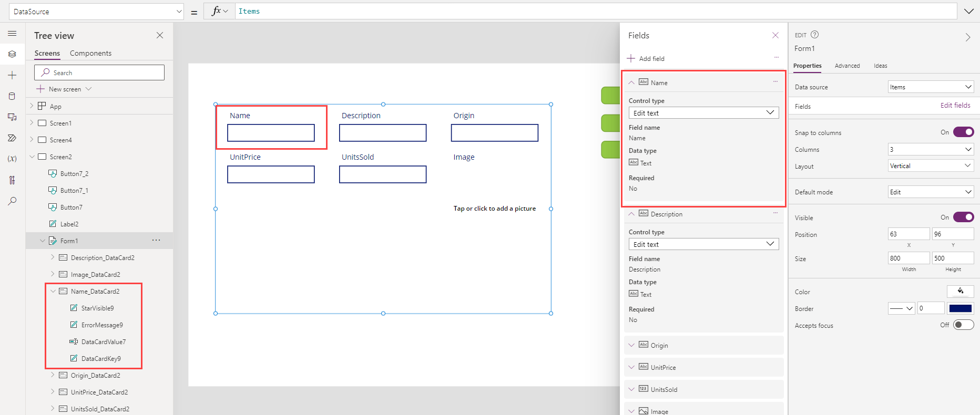The image size is (980, 415).
Task: Open the Fields pane ellipsis menu
Action: coord(776,57)
